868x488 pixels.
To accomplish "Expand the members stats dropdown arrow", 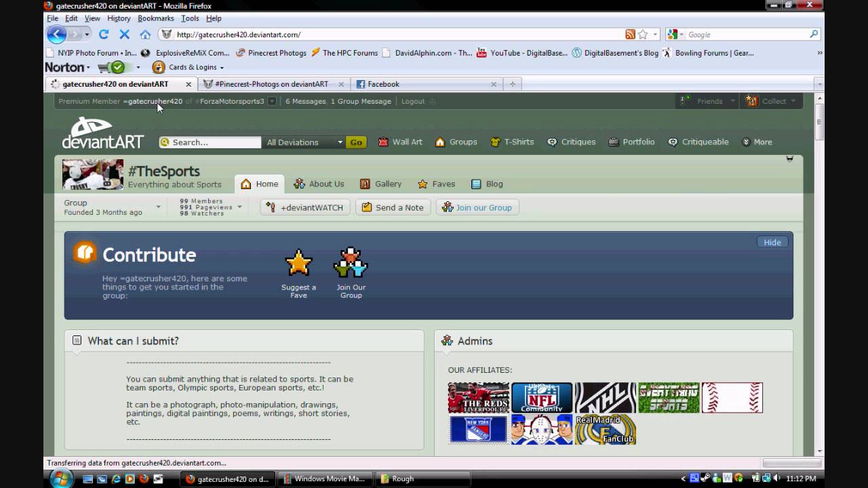I will pos(239,207).
